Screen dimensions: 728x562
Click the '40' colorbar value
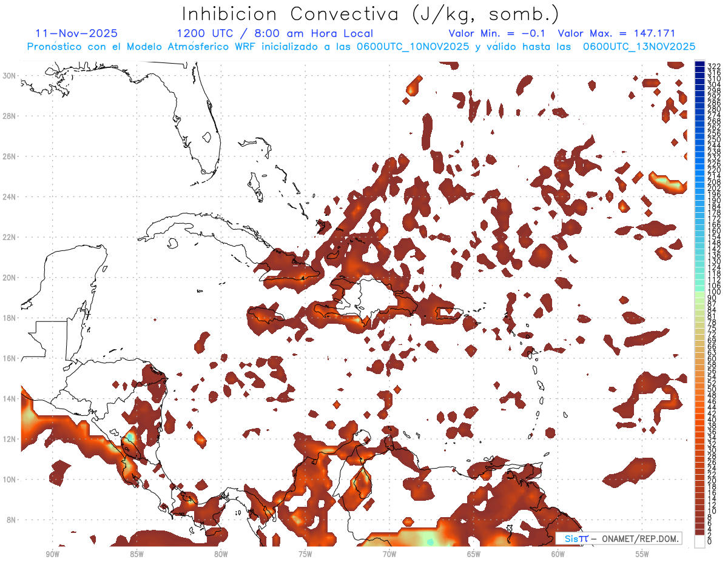[x=712, y=420]
